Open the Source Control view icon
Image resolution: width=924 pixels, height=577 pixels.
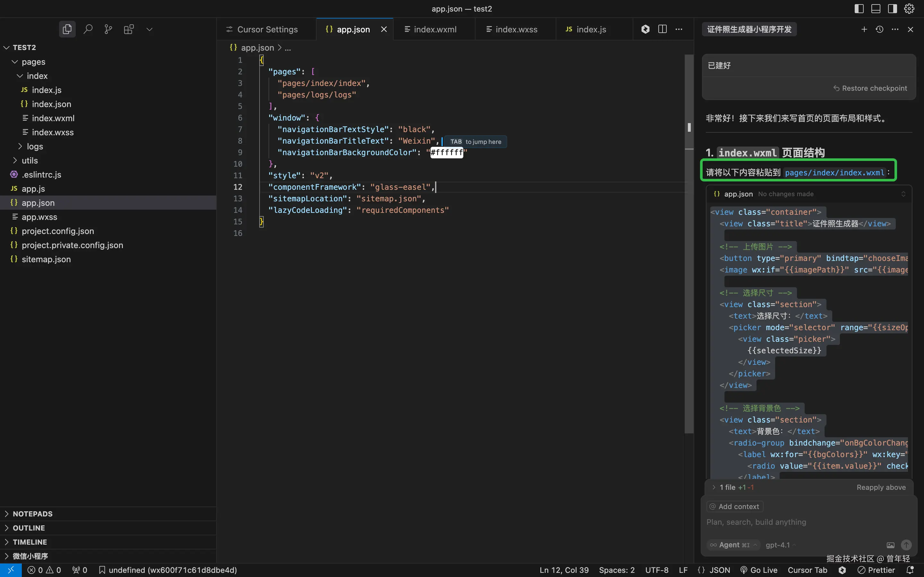(x=108, y=29)
